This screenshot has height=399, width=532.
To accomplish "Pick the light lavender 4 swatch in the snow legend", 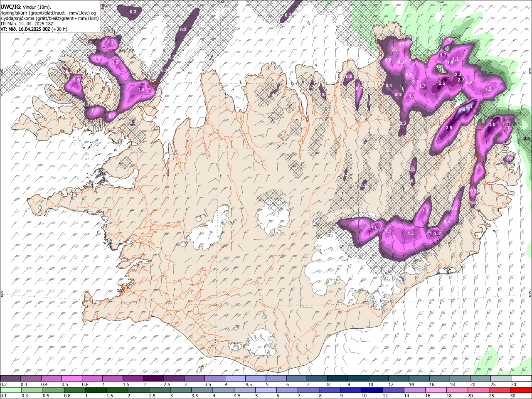I will (235, 378).
